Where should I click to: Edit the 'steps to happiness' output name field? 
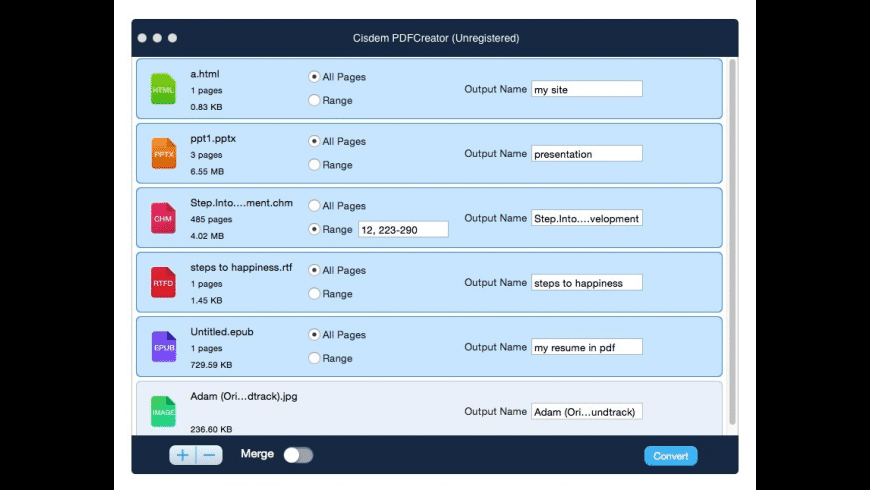pyautogui.click(x=586, y=282)
